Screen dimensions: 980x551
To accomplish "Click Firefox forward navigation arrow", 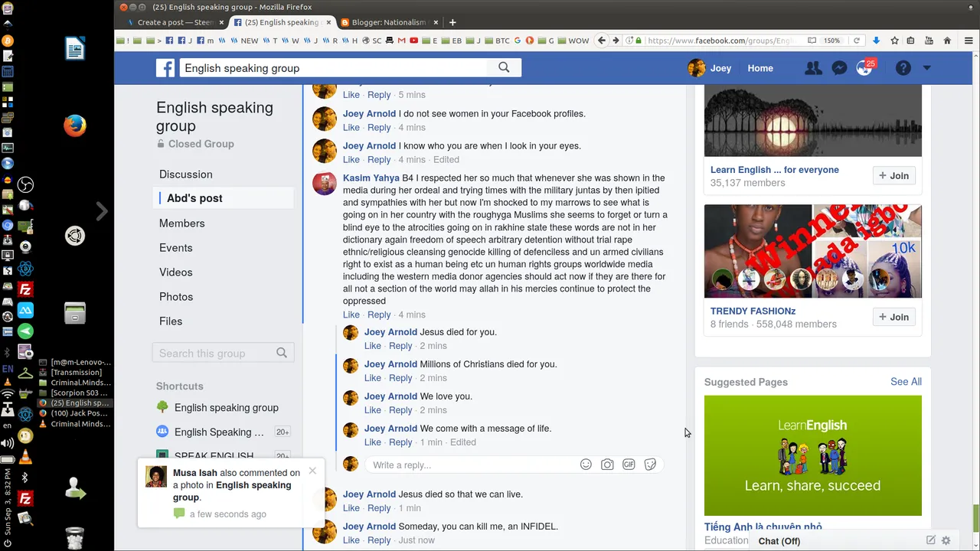I will (x=616, y=41).
